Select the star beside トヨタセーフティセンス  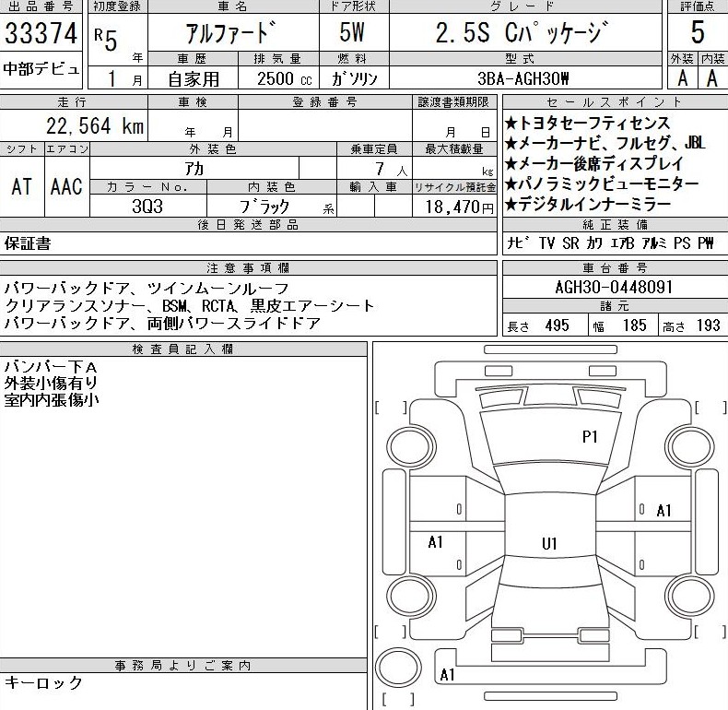(511, 124)
